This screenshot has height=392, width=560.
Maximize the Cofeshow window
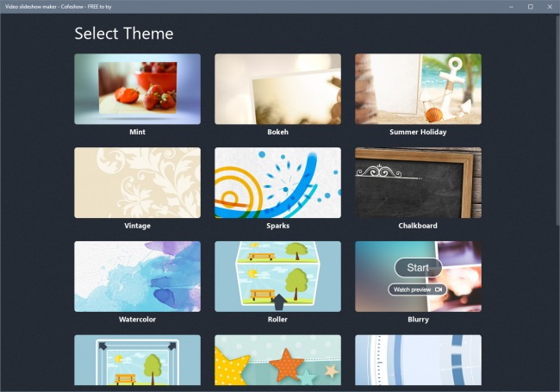531,7
